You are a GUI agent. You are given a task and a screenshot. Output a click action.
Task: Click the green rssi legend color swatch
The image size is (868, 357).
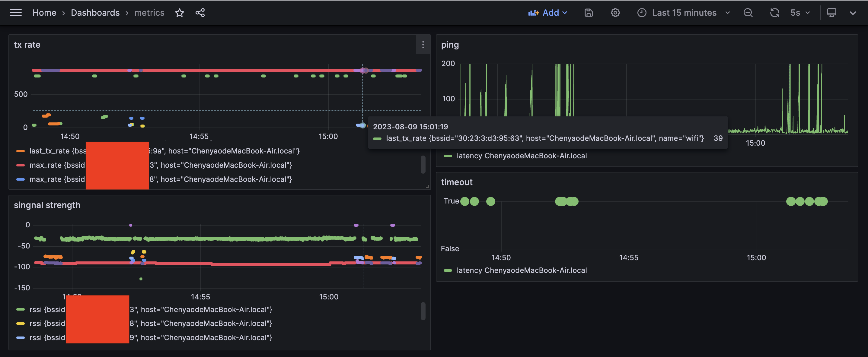[x=21, y=309]
